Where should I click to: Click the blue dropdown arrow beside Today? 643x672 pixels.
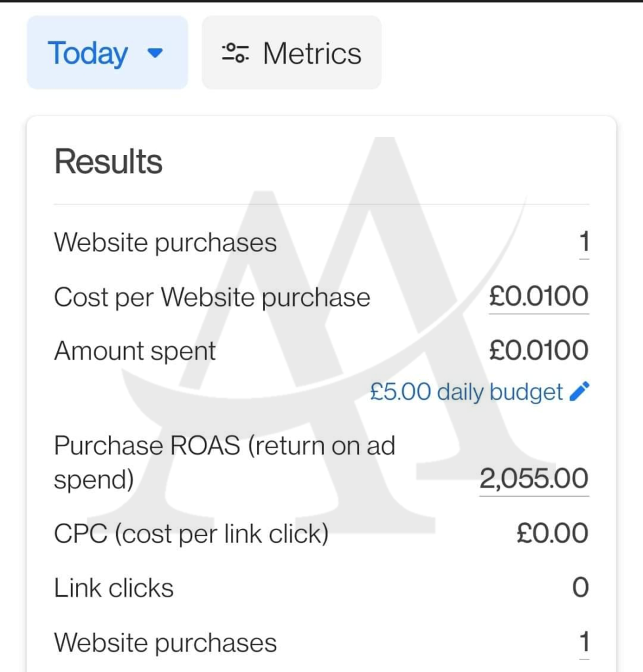pyautogui.click(x=155, y=53)
